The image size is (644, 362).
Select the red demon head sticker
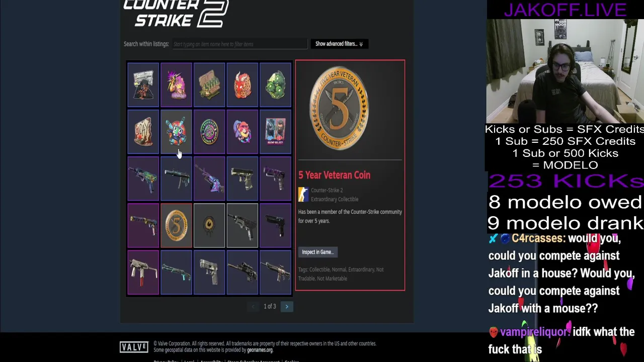242,85
